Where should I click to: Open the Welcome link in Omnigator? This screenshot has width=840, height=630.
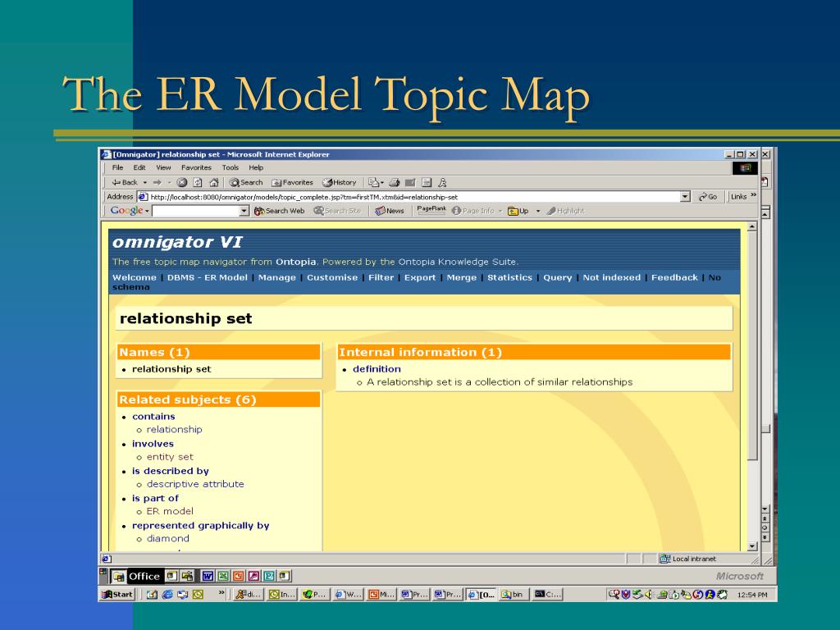click(135, 277)
